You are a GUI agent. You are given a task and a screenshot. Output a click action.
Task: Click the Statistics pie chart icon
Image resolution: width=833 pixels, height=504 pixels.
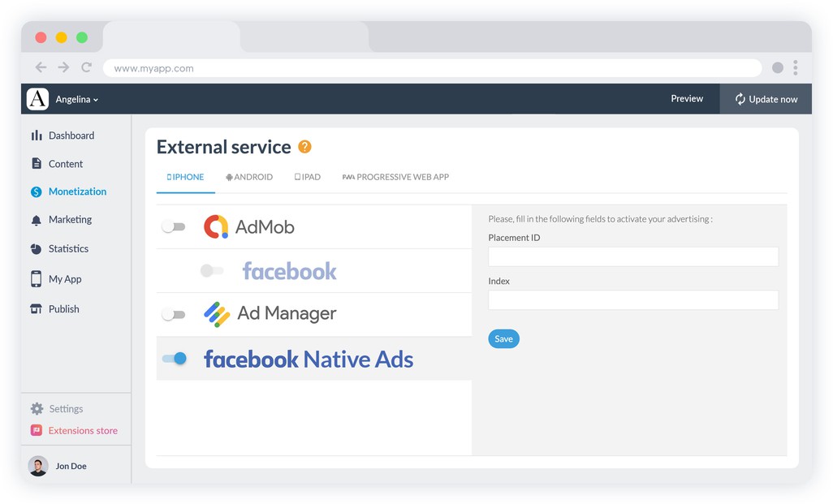(36, 248)
